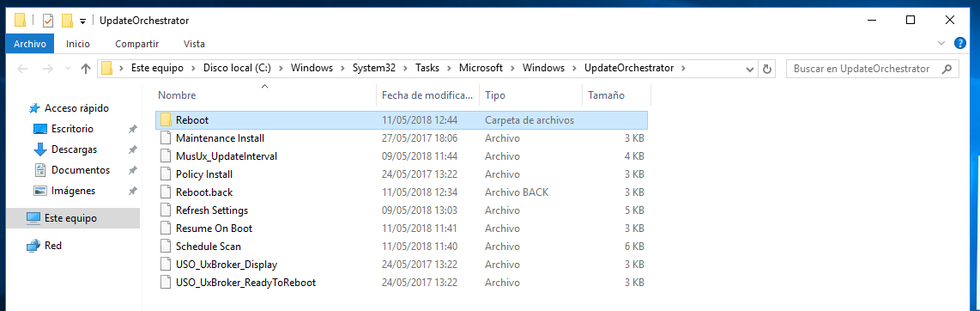The image size is (980, 311).
Task: Click the pin icon beside Documentos
Action: pos(132,171)
